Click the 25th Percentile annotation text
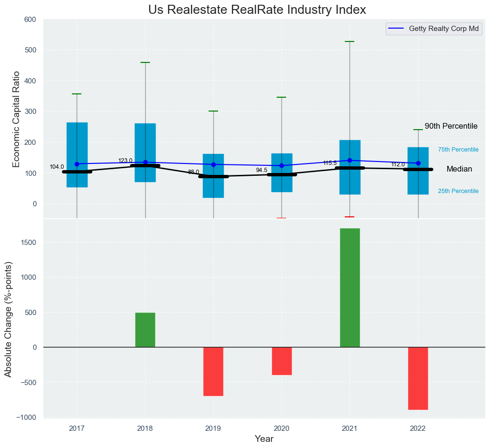 click(x=458, y=191)
